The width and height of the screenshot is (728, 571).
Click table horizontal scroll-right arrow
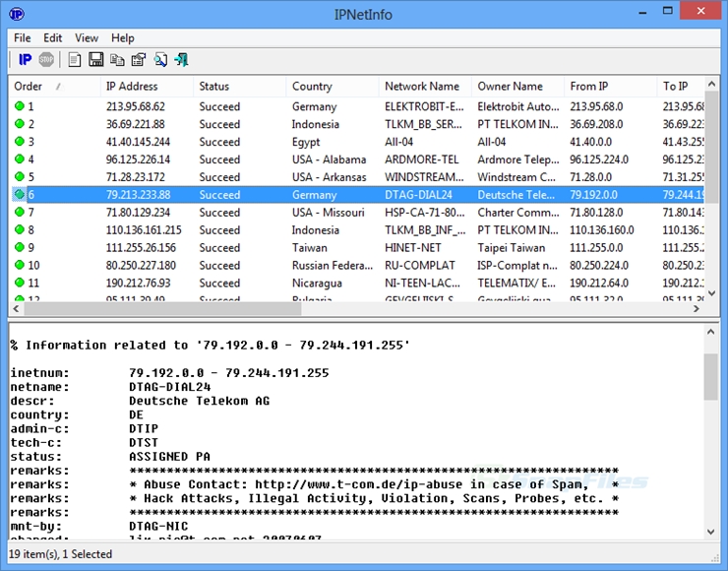(697, 308)
